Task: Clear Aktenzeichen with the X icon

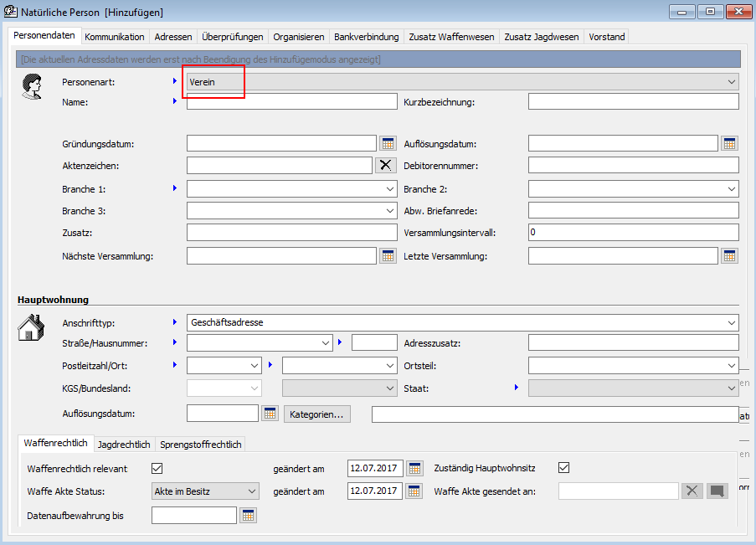Action: click(385, 166)
